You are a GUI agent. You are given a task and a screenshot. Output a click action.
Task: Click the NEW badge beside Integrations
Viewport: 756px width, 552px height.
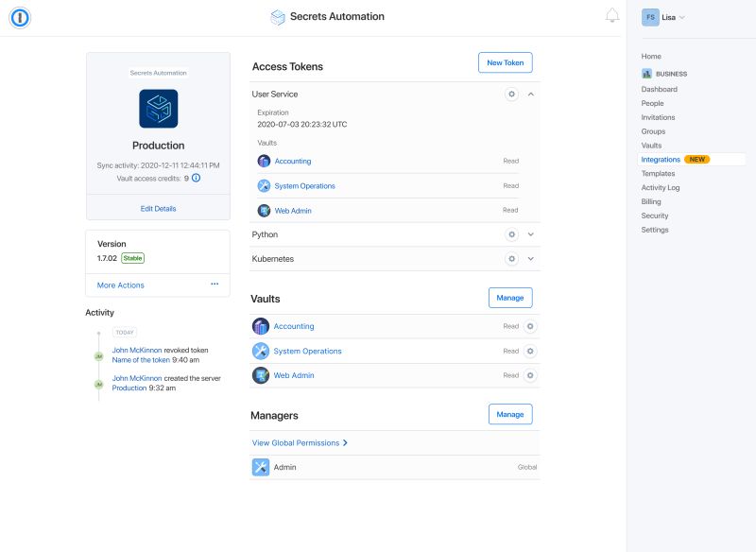pyautogui.click(x=696, y=160)
